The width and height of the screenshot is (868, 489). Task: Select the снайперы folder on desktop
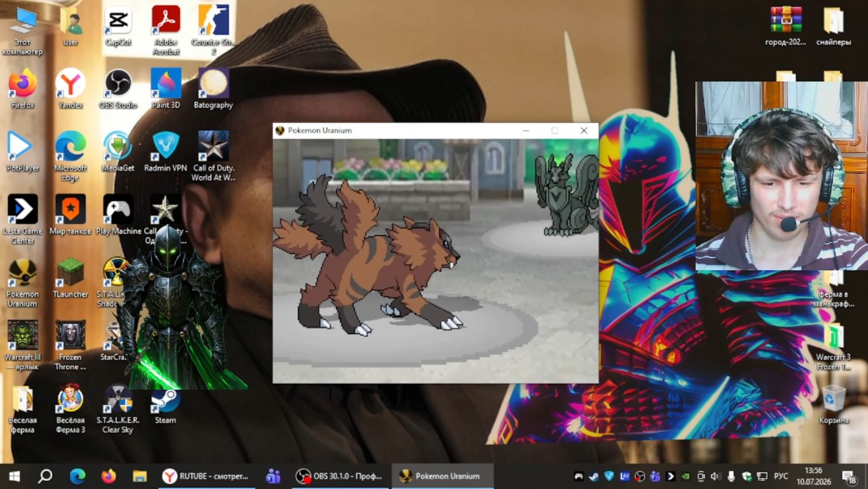point(834,26)
